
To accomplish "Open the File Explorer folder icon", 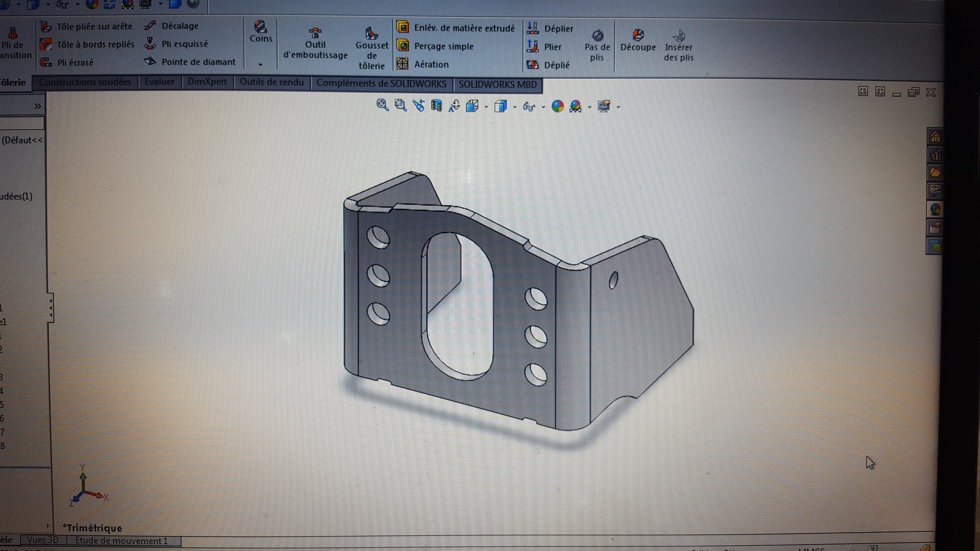I will click(935, 173).
